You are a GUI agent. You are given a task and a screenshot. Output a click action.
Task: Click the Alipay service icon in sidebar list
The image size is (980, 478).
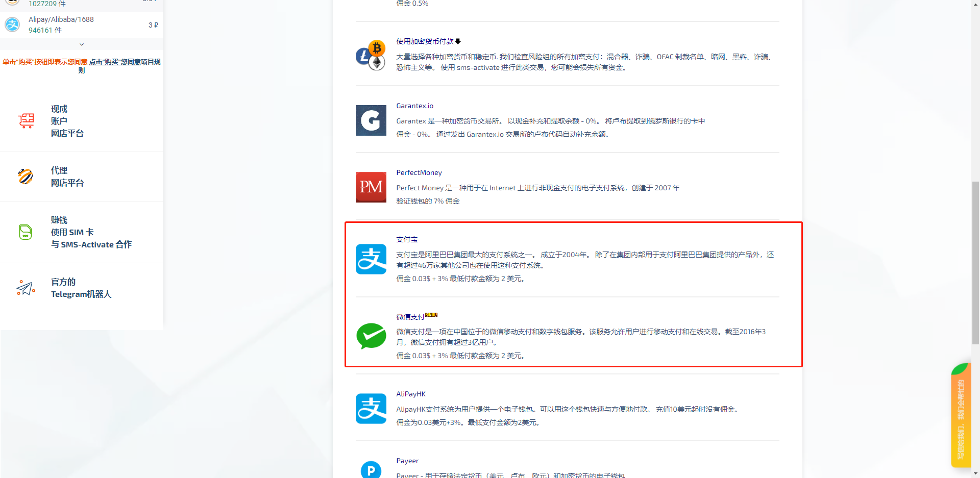(12, 24)
